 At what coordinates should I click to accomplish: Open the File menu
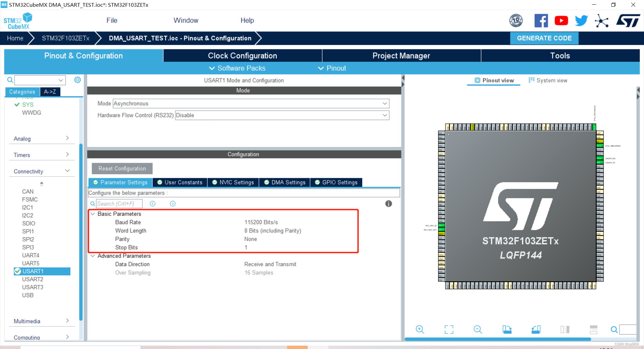pyautogui.click(x=112, y=20)
